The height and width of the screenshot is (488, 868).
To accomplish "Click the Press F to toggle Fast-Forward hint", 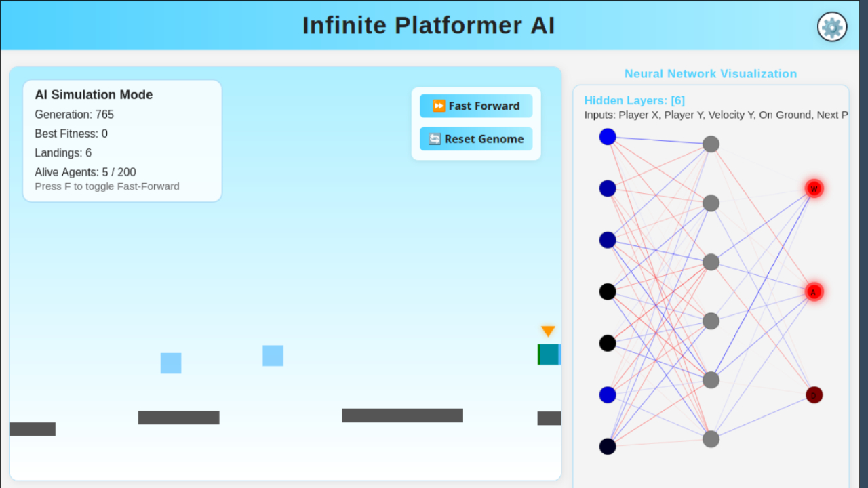I will [106, 186].
